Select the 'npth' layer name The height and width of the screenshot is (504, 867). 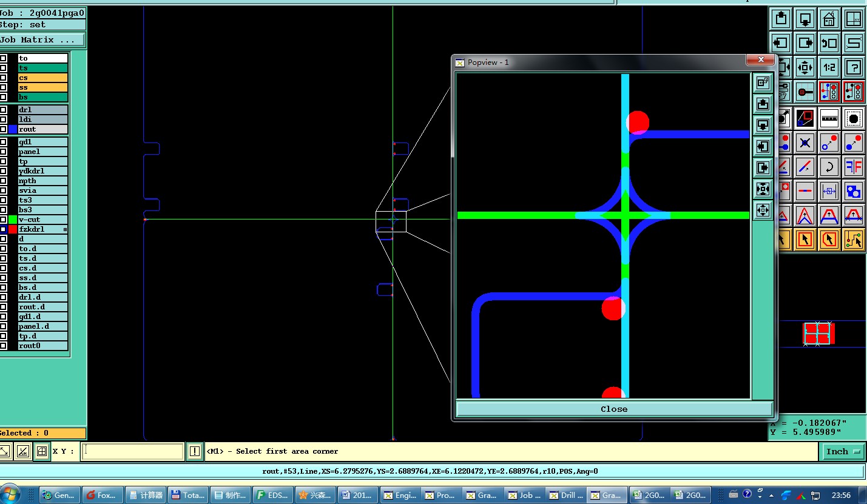pos(42,181)
